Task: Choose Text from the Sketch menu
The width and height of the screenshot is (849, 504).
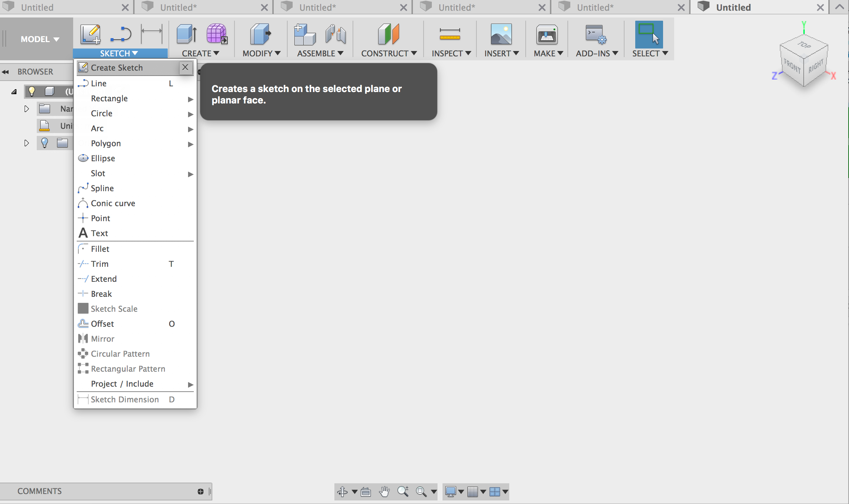Action: click(135, 233)
